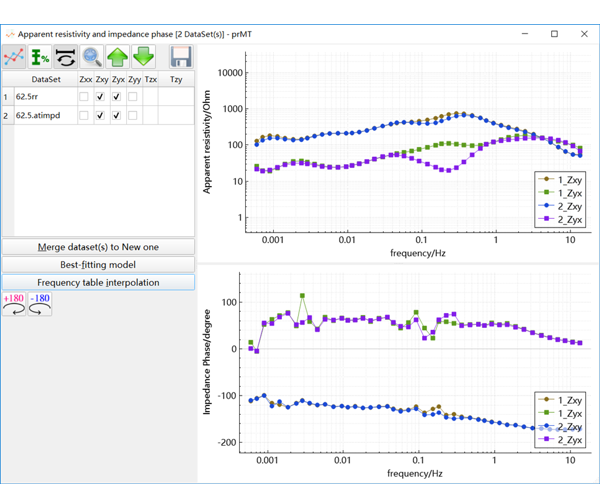
Task: Click 1_Zxy in phase plot legend
Action: pyautogui.click(x=560, y=400)
